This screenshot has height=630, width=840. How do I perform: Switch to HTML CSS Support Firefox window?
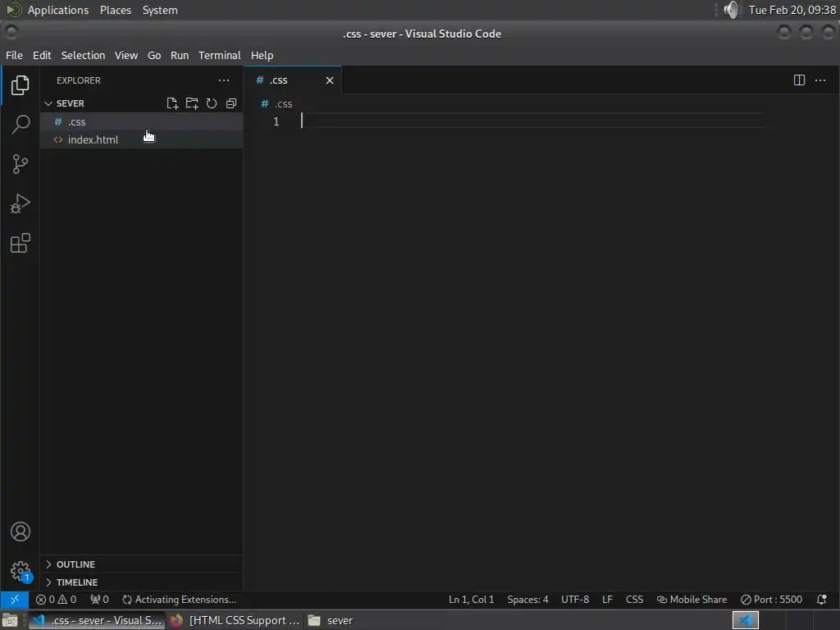click(x=235, y=620)
